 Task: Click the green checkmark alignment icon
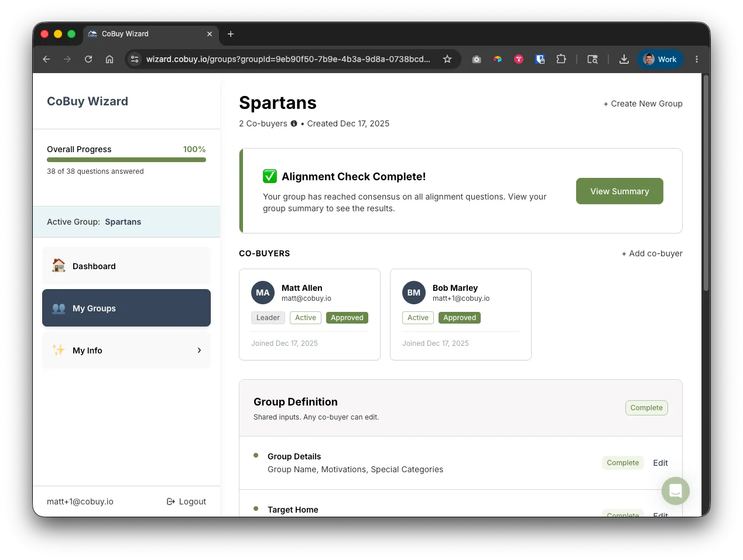[270, 176]
